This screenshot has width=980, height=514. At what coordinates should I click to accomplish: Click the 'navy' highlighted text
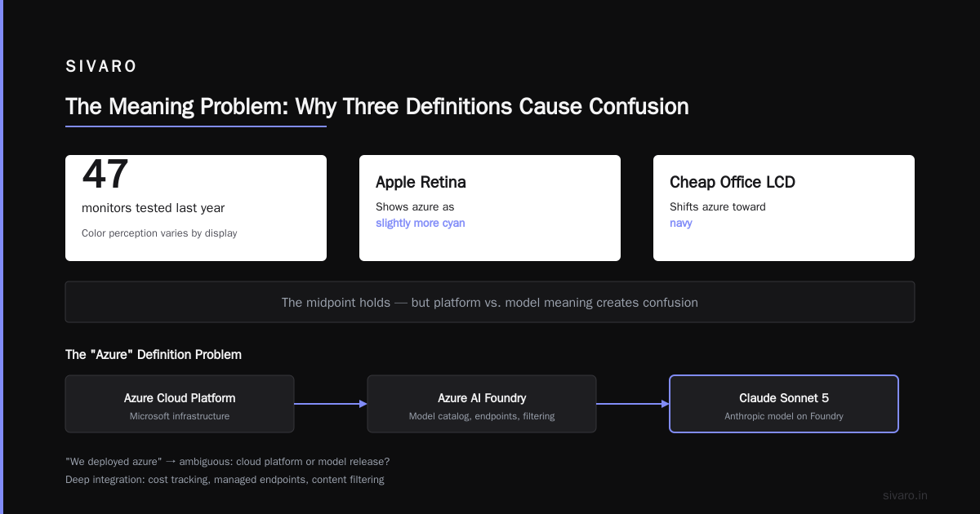pyautogui.click(x=681, y=223)
